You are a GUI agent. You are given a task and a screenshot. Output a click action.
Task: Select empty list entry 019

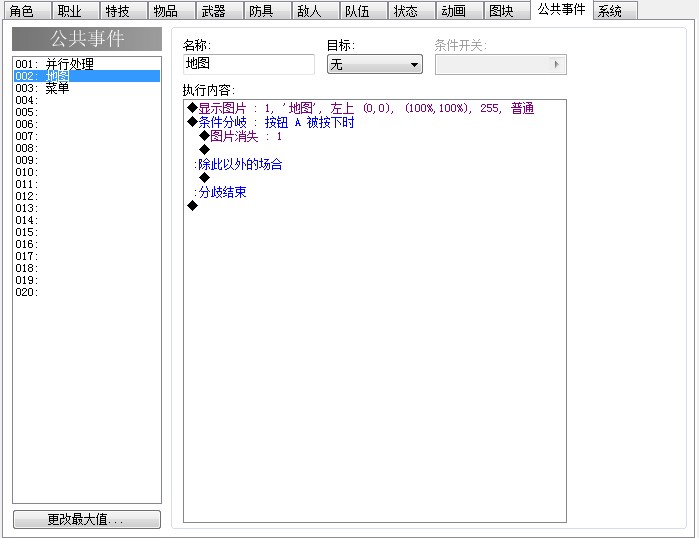(x=87, y=281)
